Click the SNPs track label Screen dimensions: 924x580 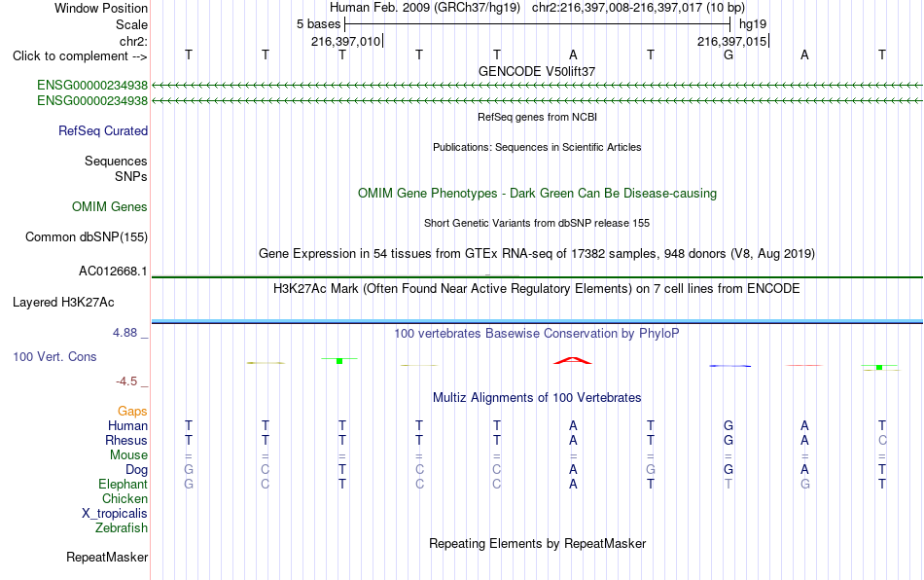[131, 176]
